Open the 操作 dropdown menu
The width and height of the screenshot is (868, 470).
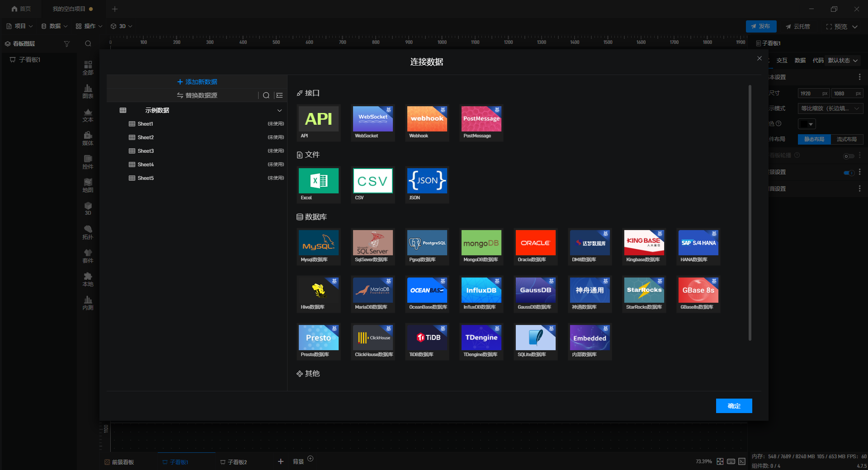click(90, 26)
